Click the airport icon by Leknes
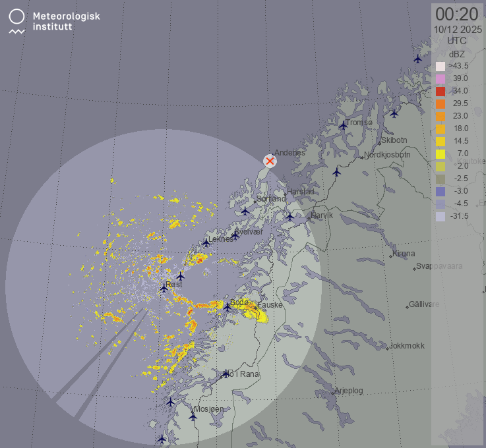 coord(206,242)
